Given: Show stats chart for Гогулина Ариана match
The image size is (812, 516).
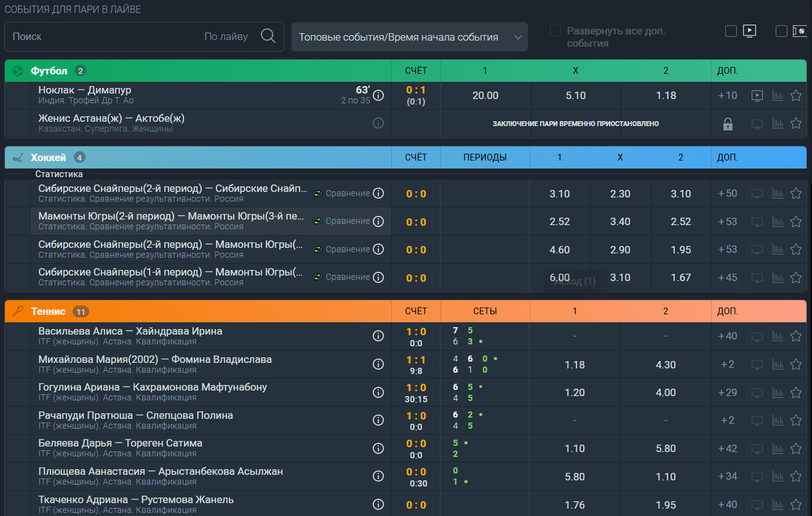Looking at the screenshot, I should (x=778, y=392).
